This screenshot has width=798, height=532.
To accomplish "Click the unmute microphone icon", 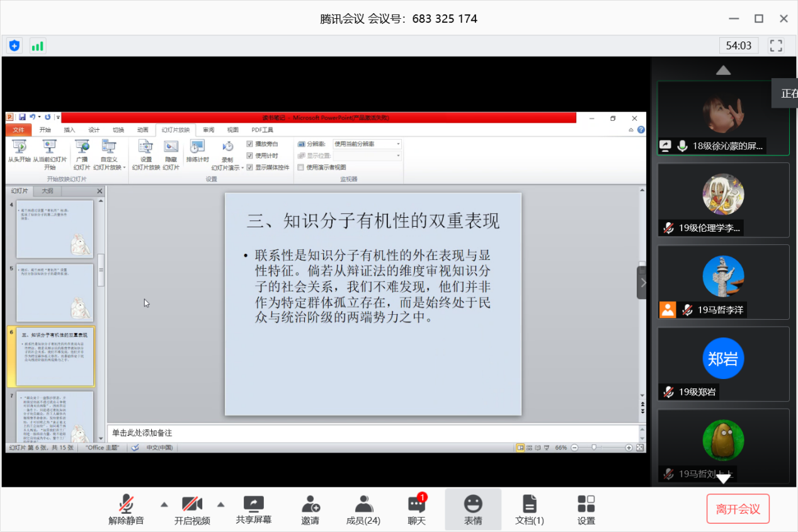I will pyautogui.click(x=126, y=504).
